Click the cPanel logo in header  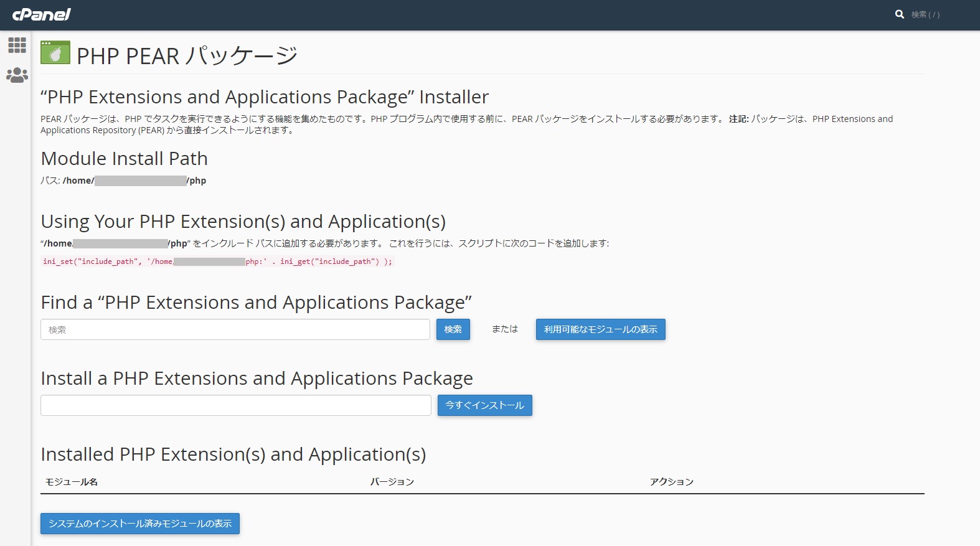click(x=42, y=14)
